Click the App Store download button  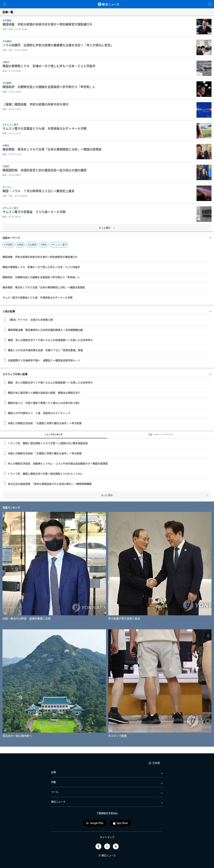[120, 823]
